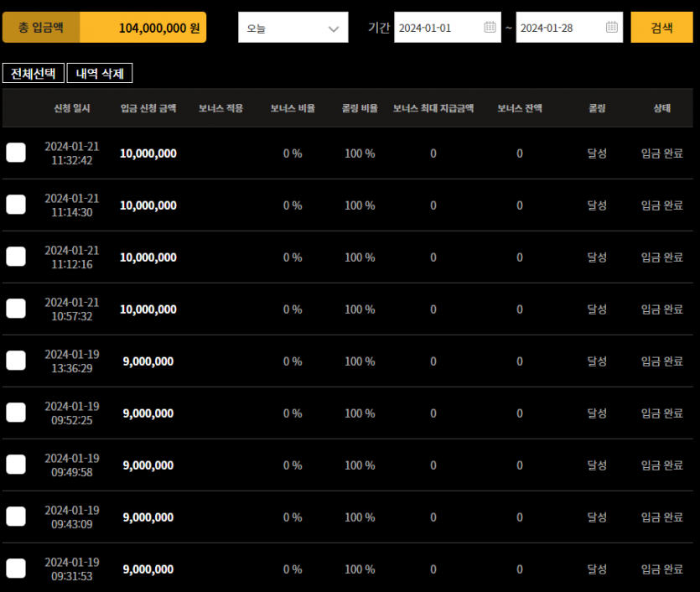Screen dimensions: 700x592
Task: Click the 보너스 최대 지급금액 column header
Action: [433, 108]
